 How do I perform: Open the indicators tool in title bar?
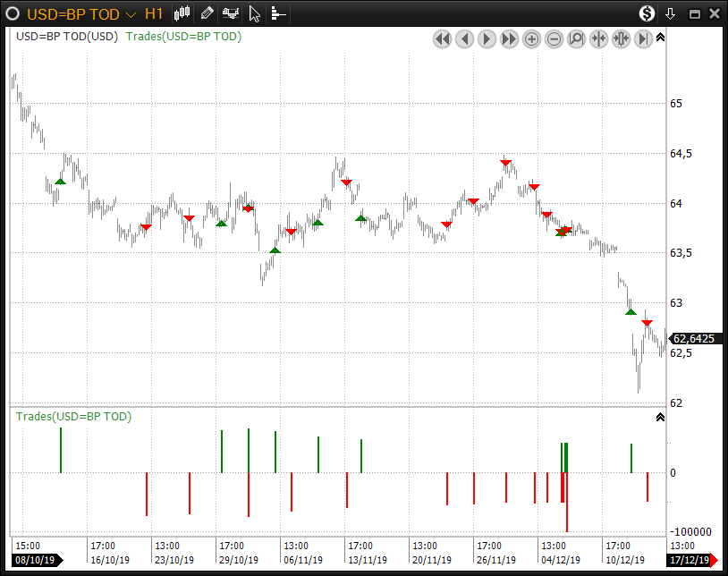pos(231,13)
